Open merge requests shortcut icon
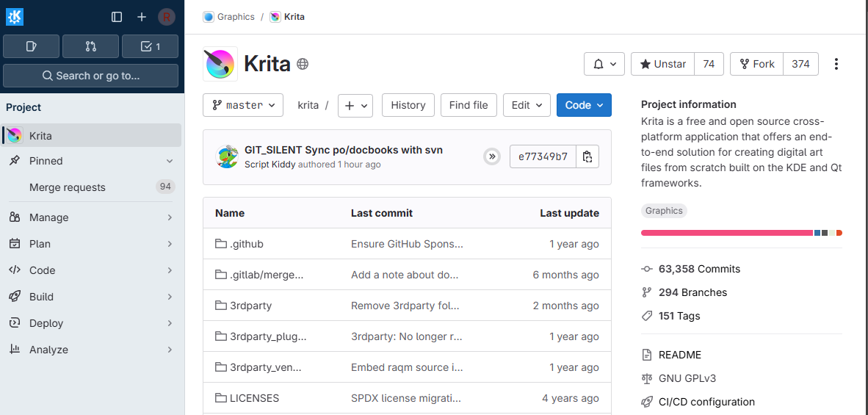 pos(91,46)
